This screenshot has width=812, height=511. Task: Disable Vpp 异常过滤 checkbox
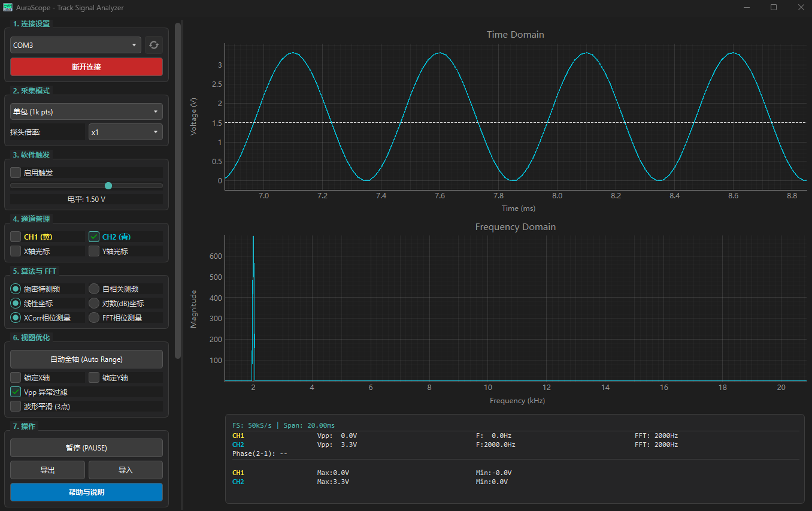point(16,392)
